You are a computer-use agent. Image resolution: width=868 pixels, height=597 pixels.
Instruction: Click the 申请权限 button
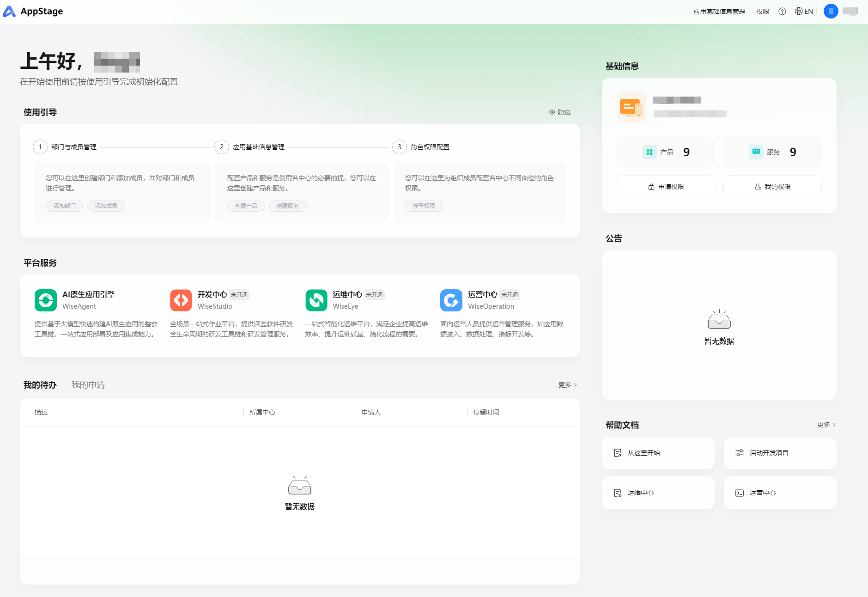pyautogui.click(x=666, y=187)
